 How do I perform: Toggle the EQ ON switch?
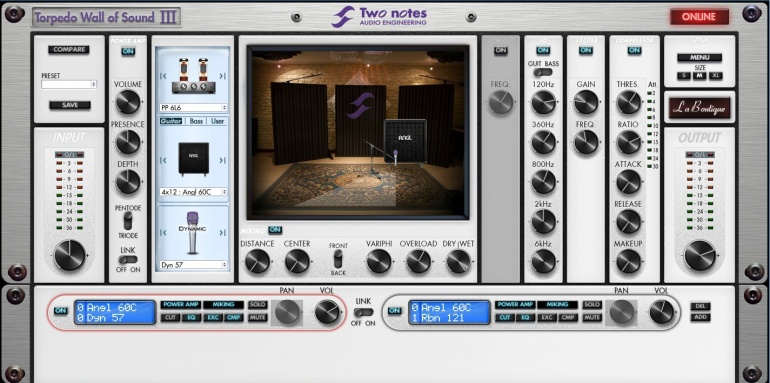[x=543, y=50]
